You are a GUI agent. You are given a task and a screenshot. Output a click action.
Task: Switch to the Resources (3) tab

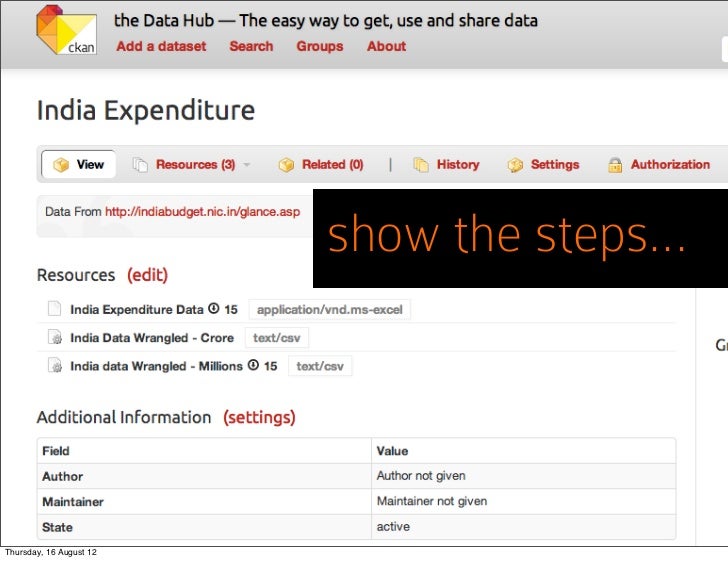pos(195,164)
